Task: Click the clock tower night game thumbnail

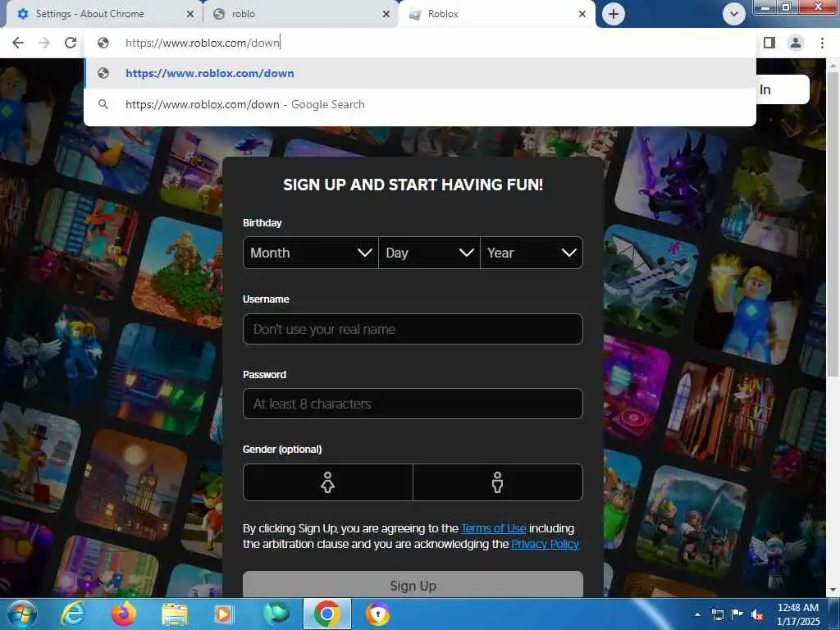Action: coord(132,486)
